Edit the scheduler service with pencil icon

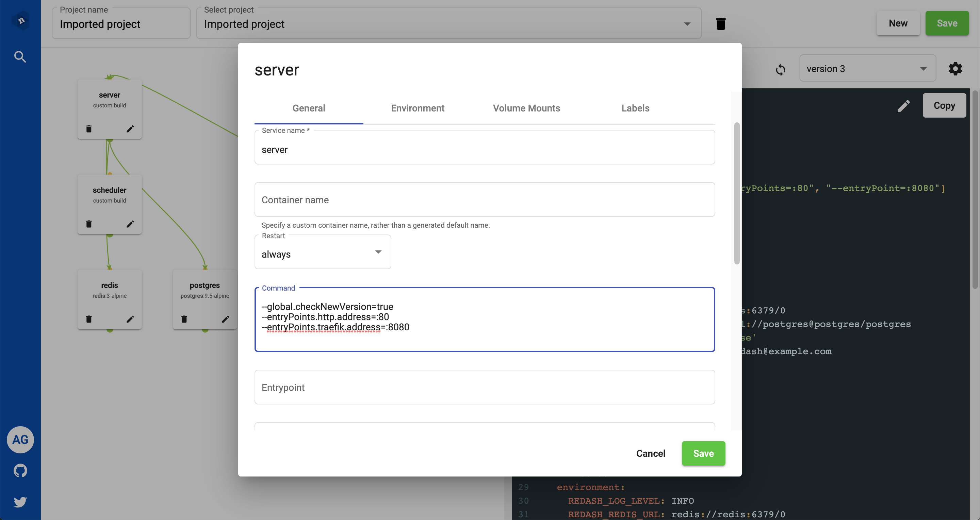pos(130,224)
